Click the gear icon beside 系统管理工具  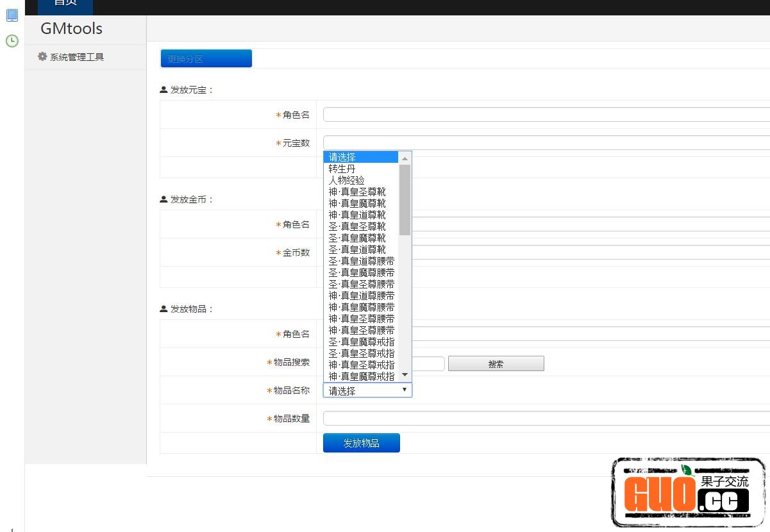42,56
